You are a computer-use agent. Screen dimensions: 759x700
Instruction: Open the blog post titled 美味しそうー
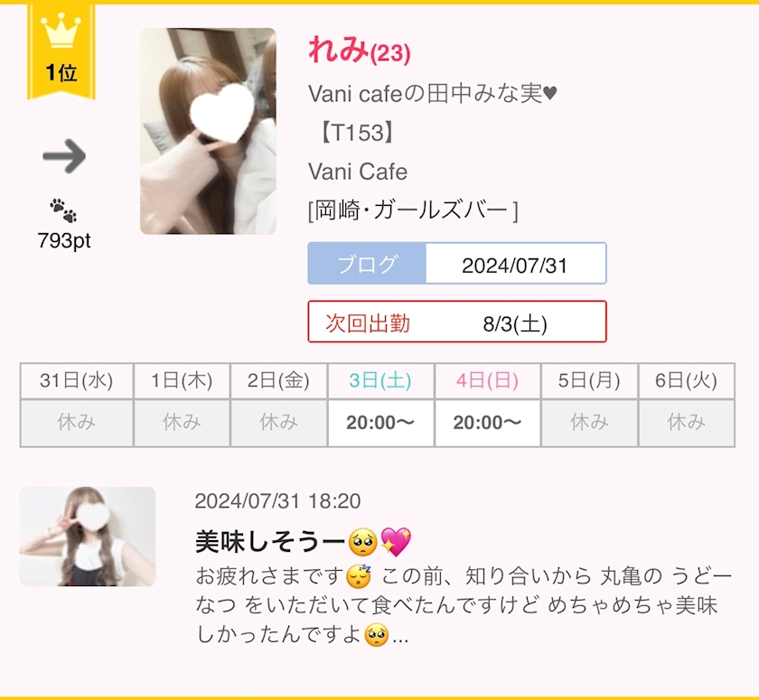(x=304, y=542)
